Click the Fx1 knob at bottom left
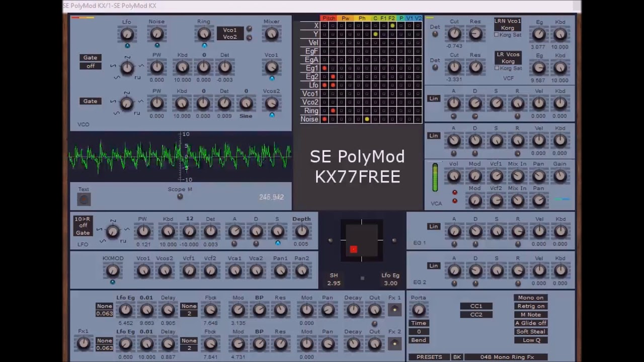Viewport: 644px width, 362px height. (x=84, y=344)
